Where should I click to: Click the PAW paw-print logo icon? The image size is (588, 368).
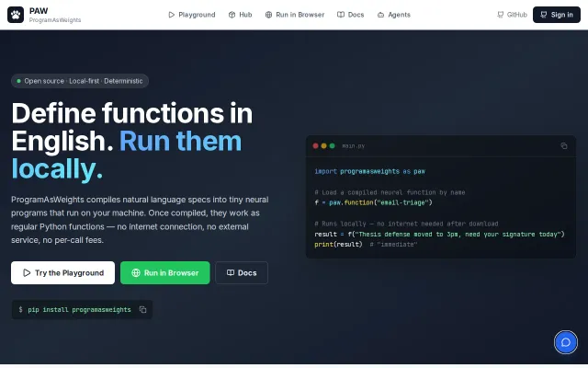[16, 15]
